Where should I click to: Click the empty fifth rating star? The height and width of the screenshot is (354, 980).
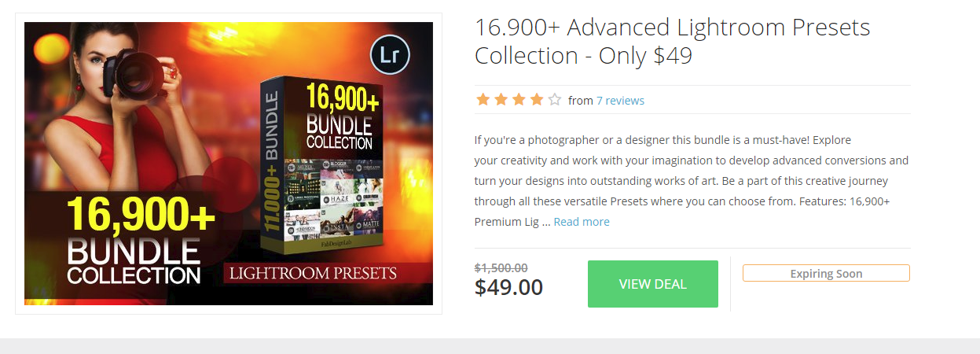(x=555, y=100)
